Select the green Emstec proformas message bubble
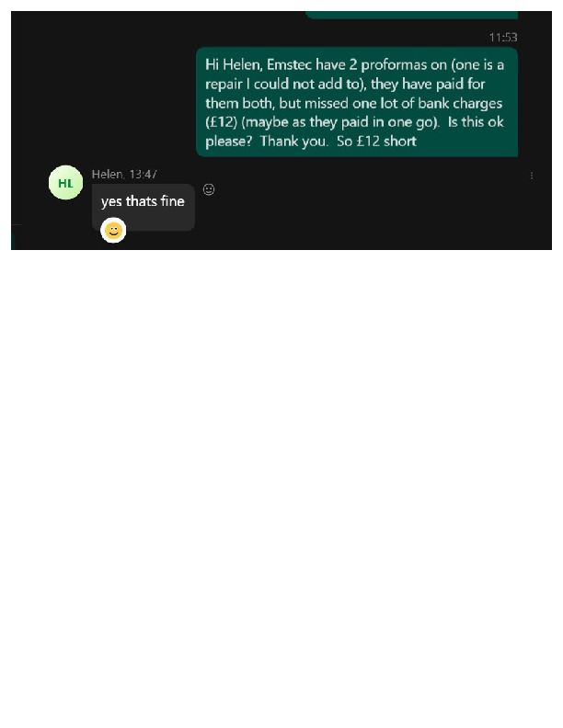The image size is (563, 728). (357, 102)
